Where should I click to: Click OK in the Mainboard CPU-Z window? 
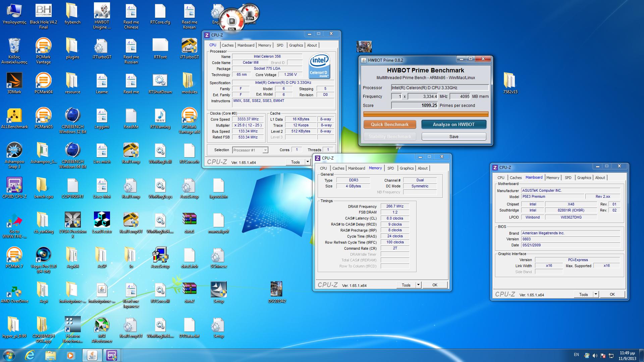pos(612,294)
